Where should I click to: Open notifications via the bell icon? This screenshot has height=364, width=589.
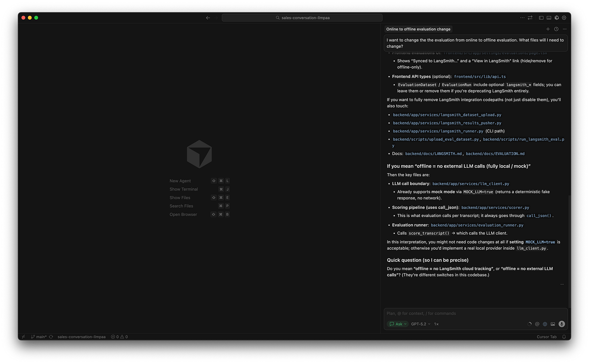tap(564, 337)
